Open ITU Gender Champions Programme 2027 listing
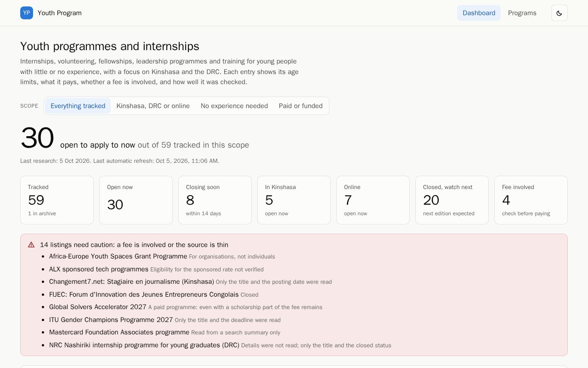Viewport: 588px width, 368px height. (x=111, y=320)
